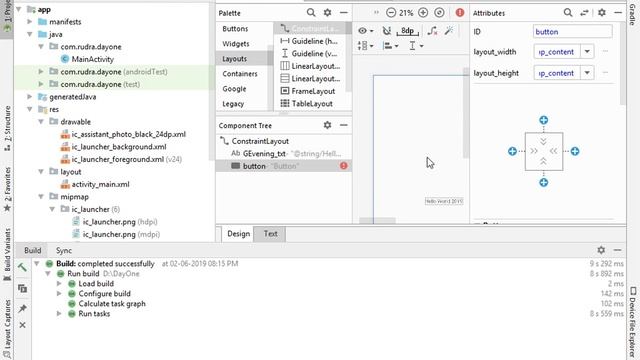Minimize the Attributes panel
This screenshot has height=360, width=640.
coord(618,13)
